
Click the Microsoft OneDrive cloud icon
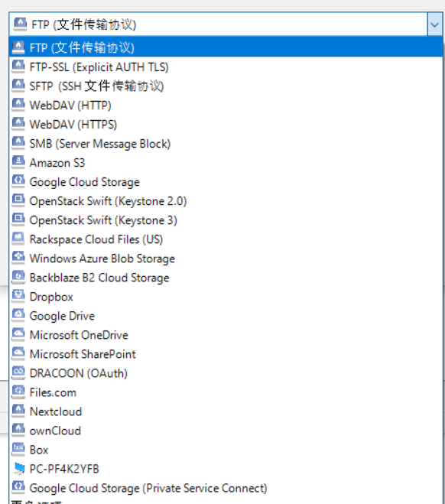click(x=18, y=335)
